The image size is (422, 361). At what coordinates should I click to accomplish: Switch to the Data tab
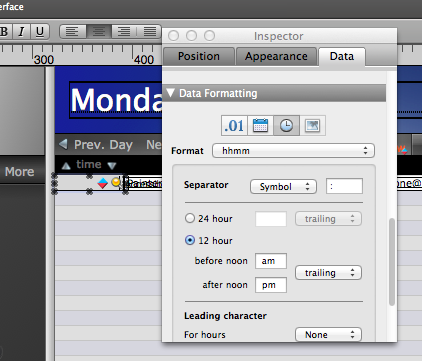coord(342,56)
